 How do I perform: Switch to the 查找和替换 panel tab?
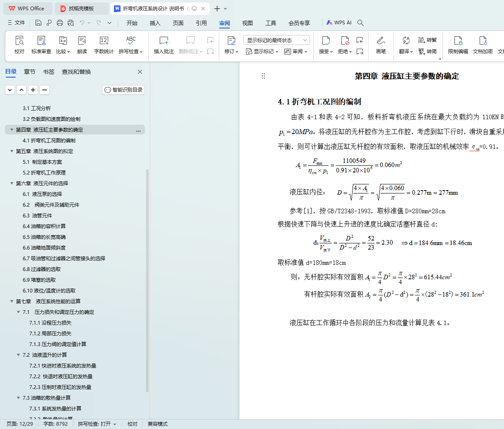tap(76, 72)
